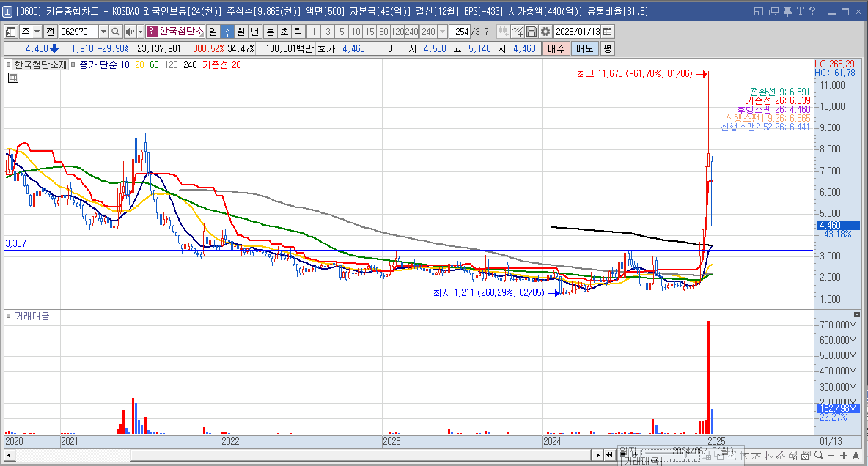Screen dimensions: 868x466
Task: Select interval 1 button
Action: [x=314, y=32]
